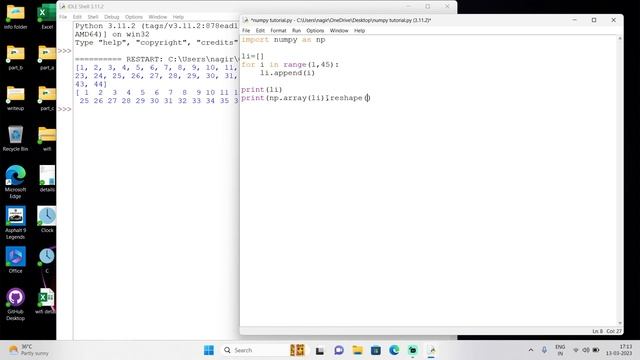Launch GitHub Desktop shortcut
640x360 pixels.
16,304
